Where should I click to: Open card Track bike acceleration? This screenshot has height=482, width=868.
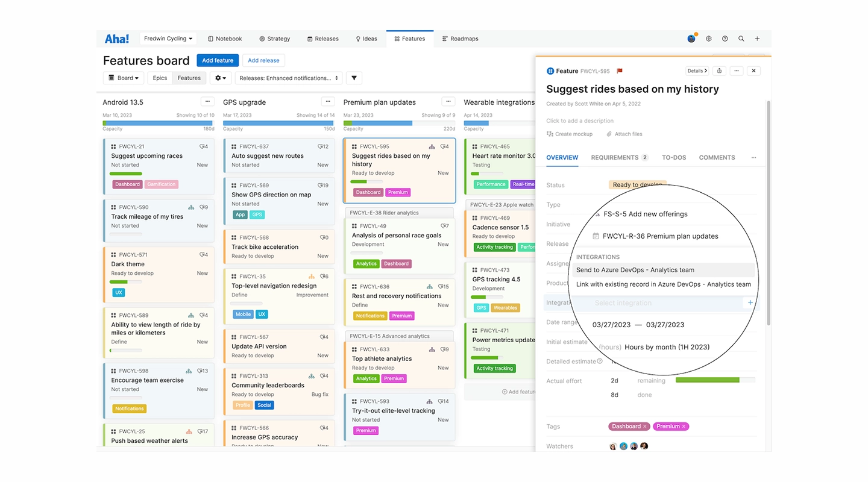[x=280, y=246]
